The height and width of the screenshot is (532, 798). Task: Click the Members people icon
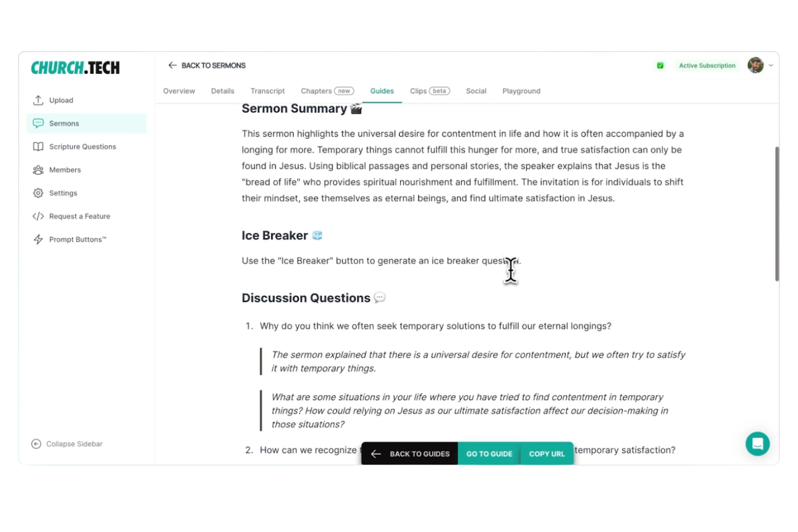[38, 170]
